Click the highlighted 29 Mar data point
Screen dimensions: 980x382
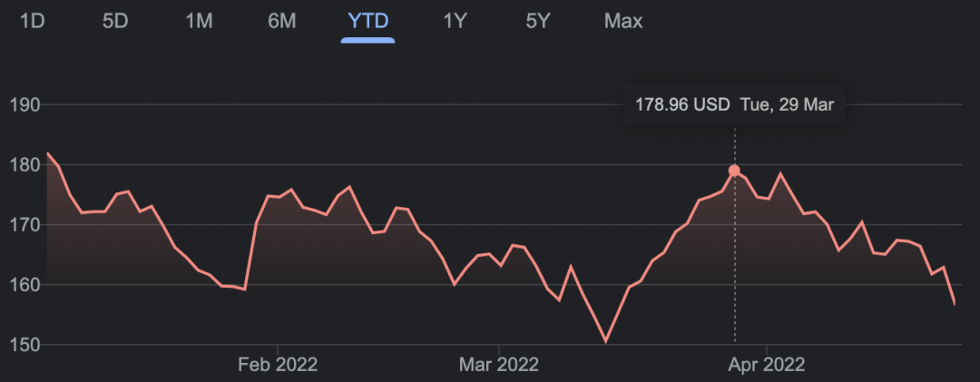point(734,171)
